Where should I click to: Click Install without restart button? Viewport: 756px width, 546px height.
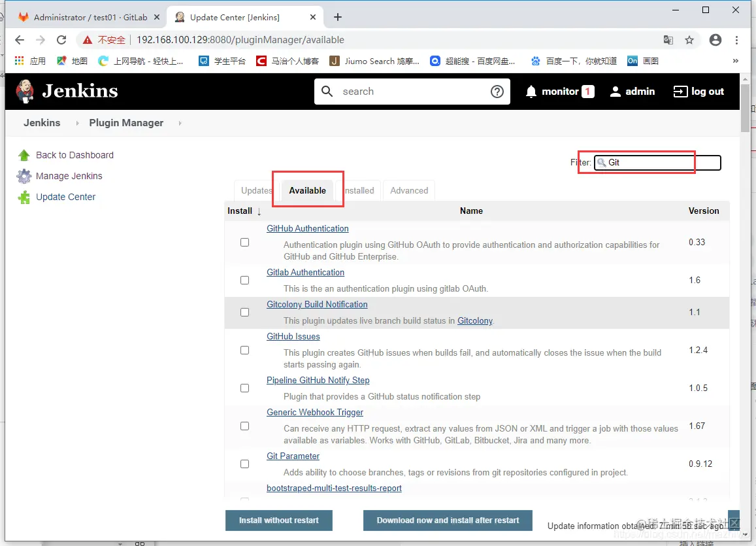click(278, 520)
